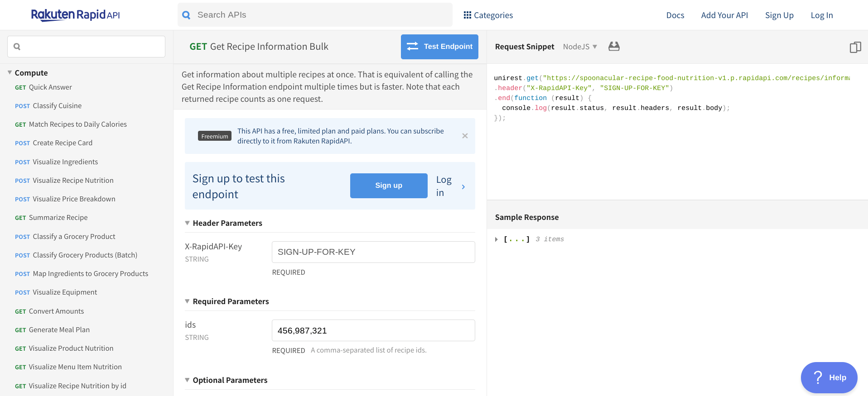The width and height of the screenshot is (868, 396).
Task: Click the Rakuten RapidAPI logo
Action: click(x=75, y=15)
